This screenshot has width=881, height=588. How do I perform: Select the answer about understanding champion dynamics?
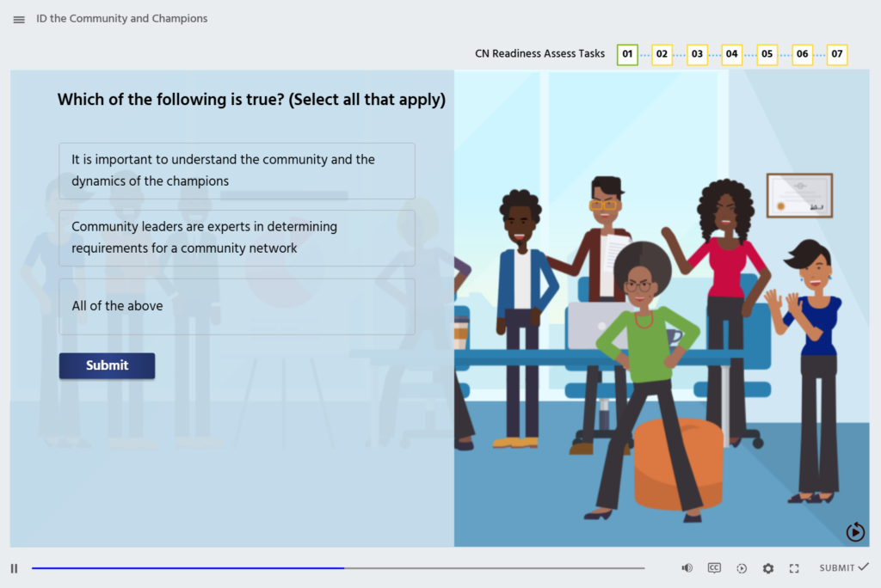pyautogui.click(x=237, y=169)
